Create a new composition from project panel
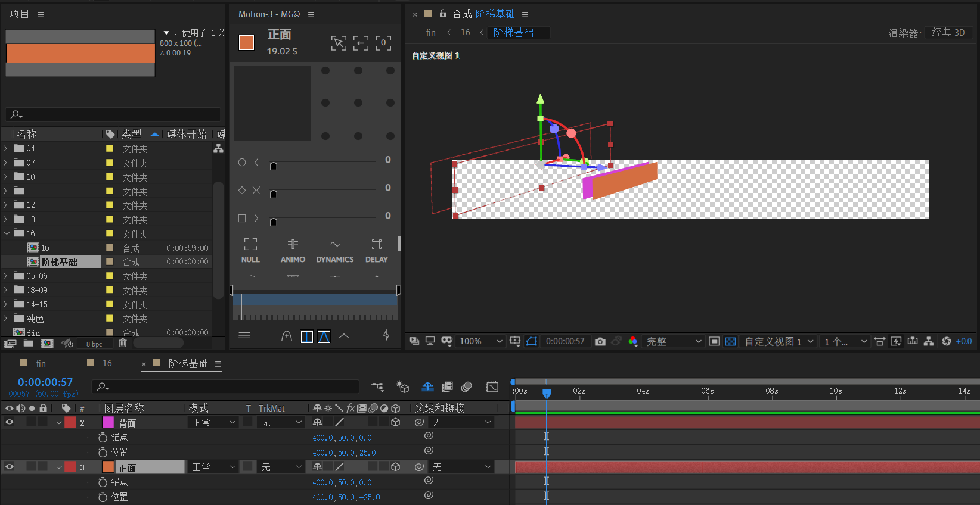980x505 pixels. click(x=47, y=344)
